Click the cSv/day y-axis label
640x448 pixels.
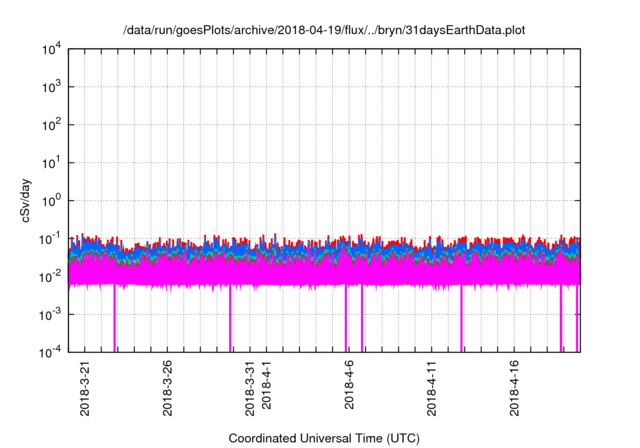pos(26,200)
